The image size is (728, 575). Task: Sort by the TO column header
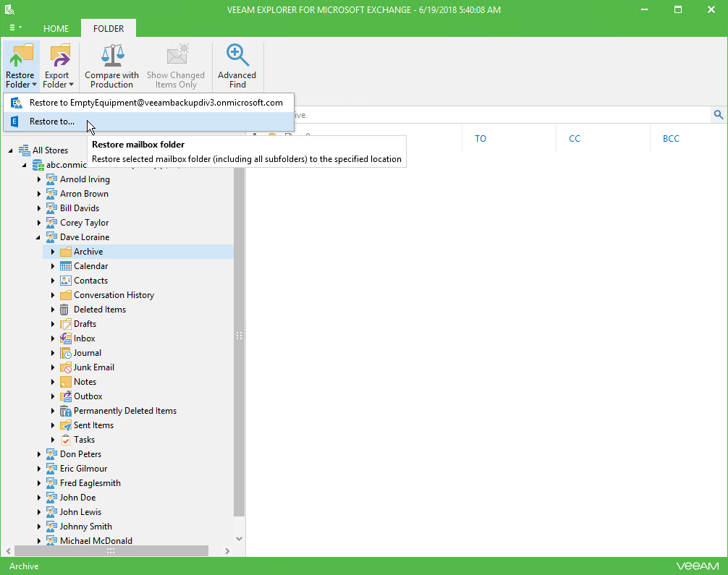tap(481, 138)
